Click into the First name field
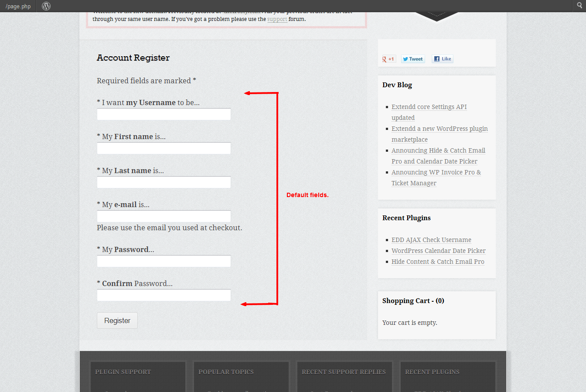Image resolution: width=586 pixels, height=392 pixels. coord(164,148)
